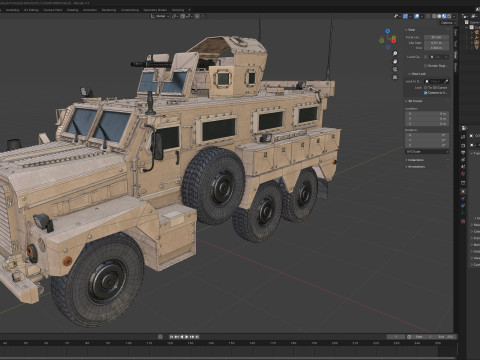Open the Output properties tab icon

[x=463, y=153]
